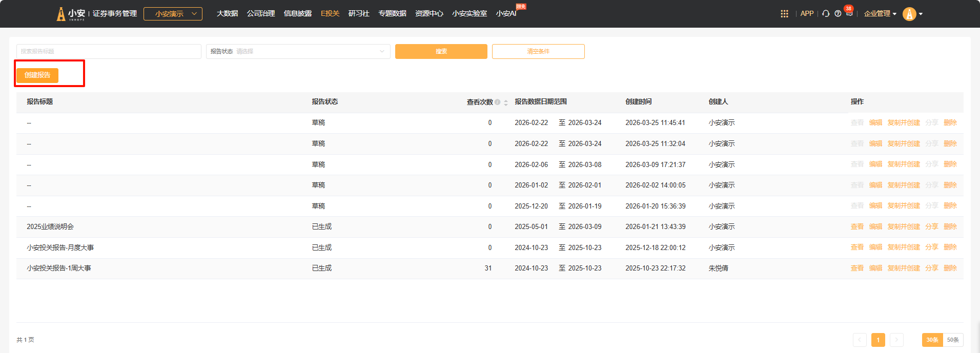Open 公司治理 menu

[x=261, y=13]
